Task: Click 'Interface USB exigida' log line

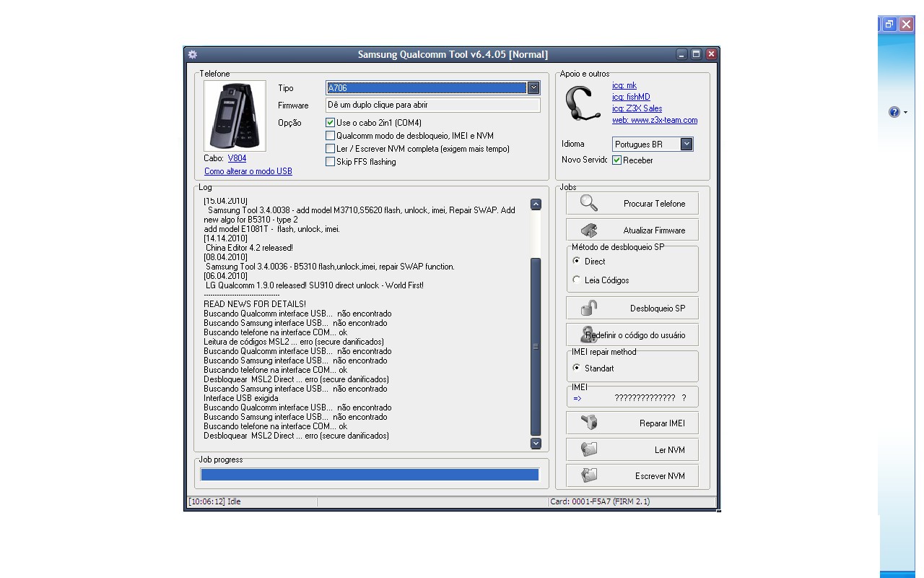Action: tap(240, 398)
